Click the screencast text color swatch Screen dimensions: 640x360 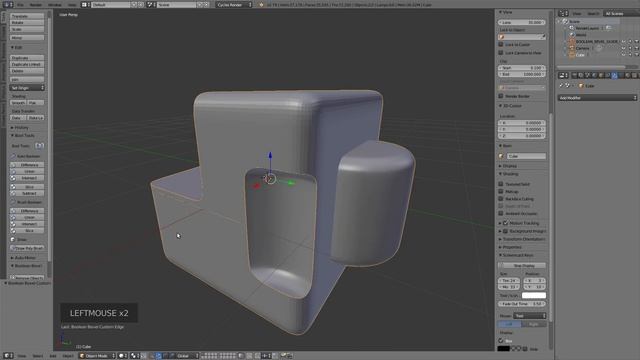pos(533,296)
